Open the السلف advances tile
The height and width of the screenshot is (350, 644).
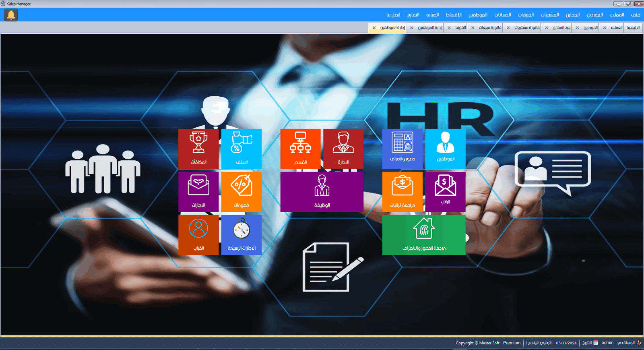(242, 149)
